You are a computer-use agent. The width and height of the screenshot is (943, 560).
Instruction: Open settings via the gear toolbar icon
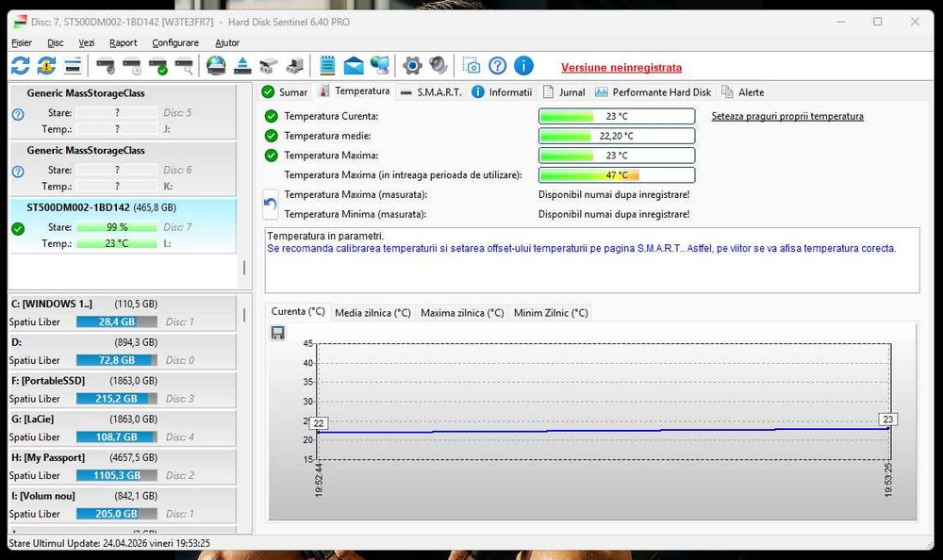pyautogui.click(x=412, y=66)
